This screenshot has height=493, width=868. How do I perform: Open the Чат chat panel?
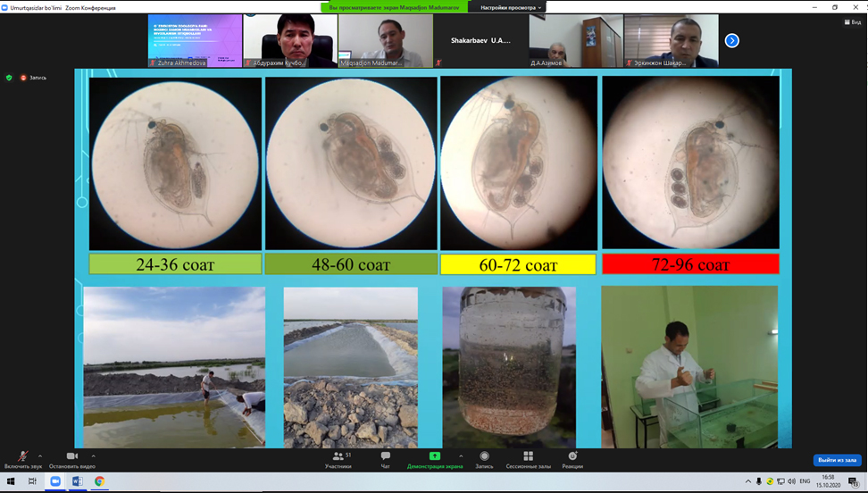[x=386, y=459]
